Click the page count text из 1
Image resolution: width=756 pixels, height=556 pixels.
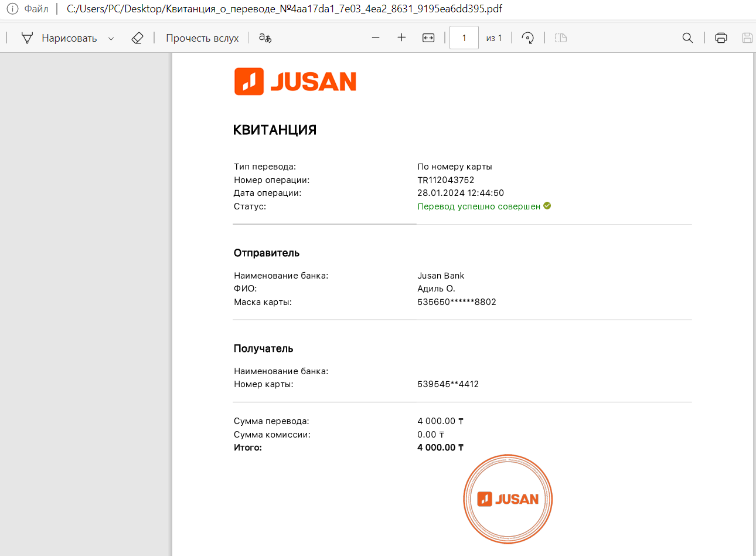pos(494,38)
